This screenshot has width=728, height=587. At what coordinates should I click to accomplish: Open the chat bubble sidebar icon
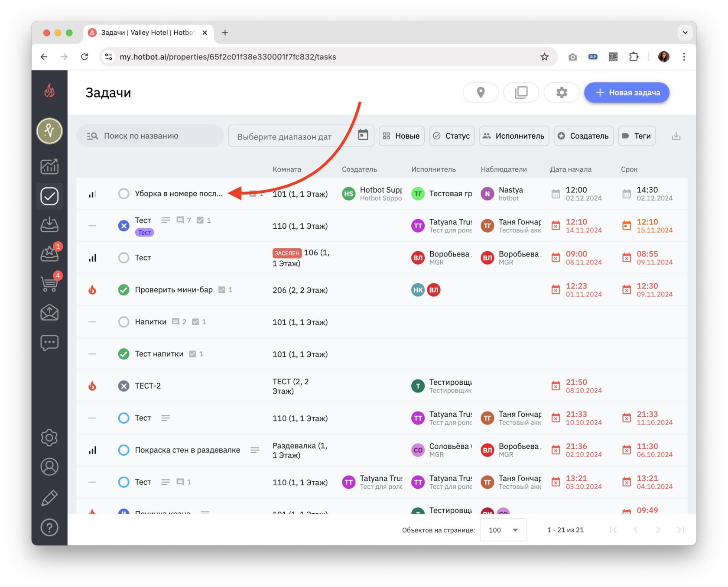coord(49,343)
